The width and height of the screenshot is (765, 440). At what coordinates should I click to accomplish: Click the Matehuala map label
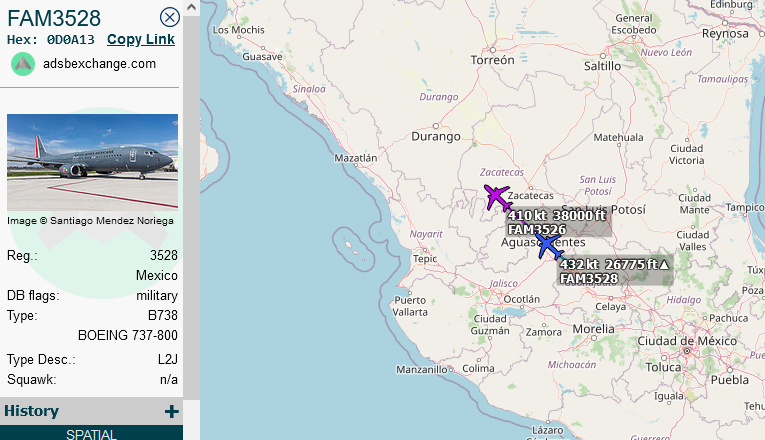[x=618, y=138]
